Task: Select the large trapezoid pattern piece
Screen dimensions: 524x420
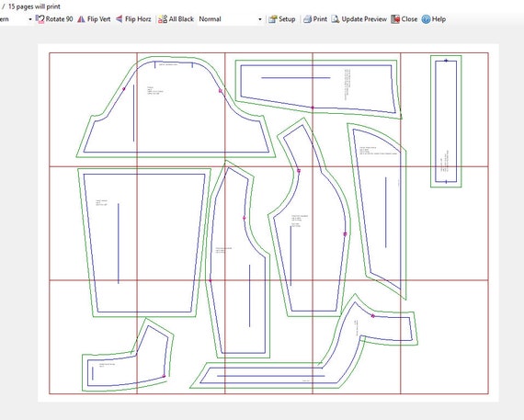Action: [144, 243]
